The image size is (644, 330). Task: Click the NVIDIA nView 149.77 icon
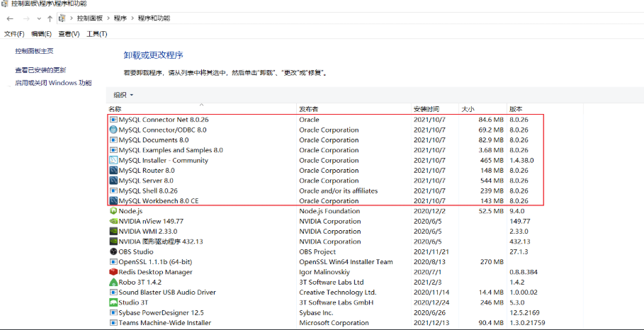point(114,221)
